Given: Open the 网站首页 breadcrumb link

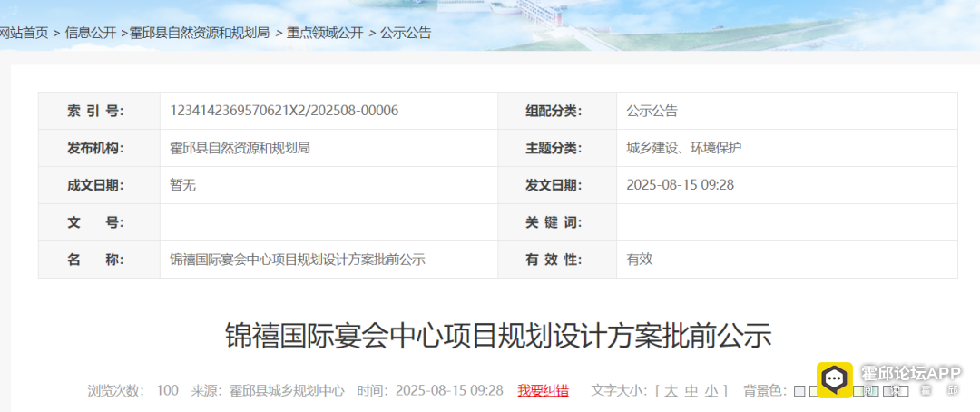Looking at the screenshot, I should coord(24,33).
